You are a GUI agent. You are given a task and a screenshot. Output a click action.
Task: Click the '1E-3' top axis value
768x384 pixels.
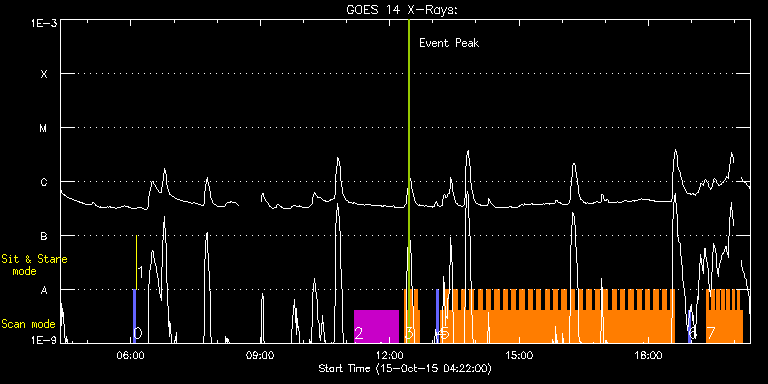click(x=44, y=24)
